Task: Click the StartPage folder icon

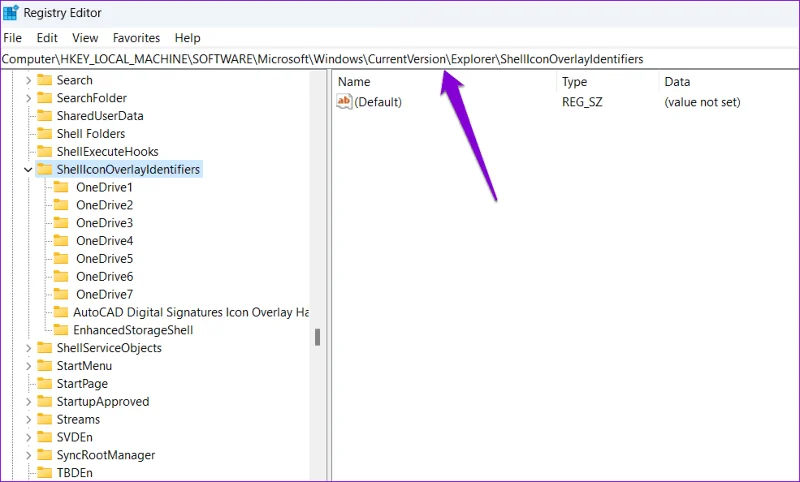Action: click(x=44, y=384)
